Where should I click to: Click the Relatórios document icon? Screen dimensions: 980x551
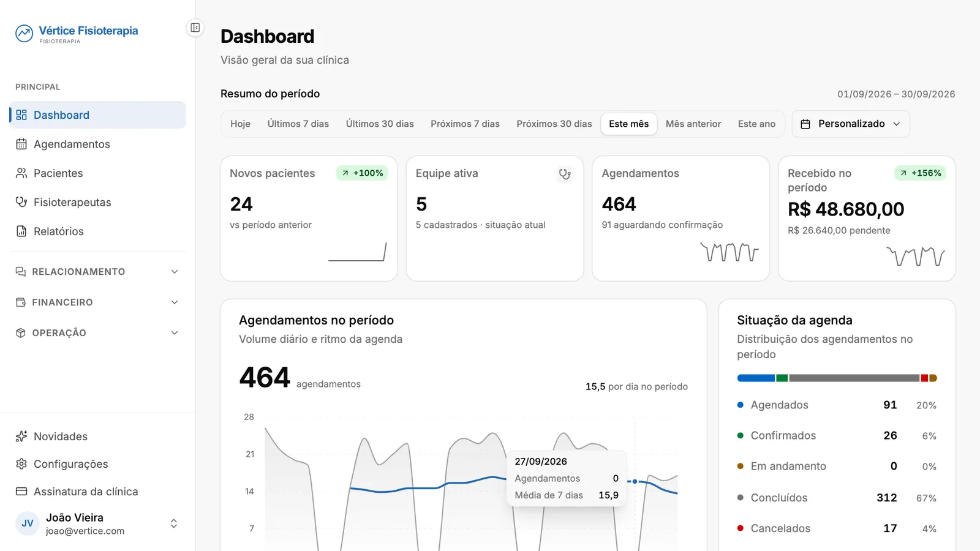(x=21, y=231)
